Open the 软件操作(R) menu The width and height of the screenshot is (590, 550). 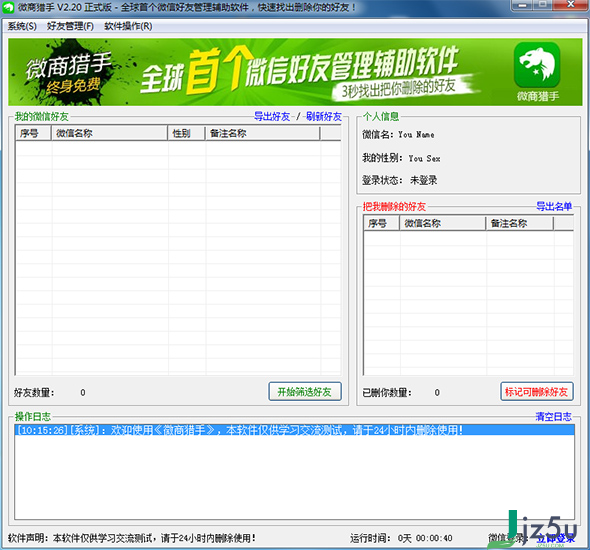click(128, 26)
